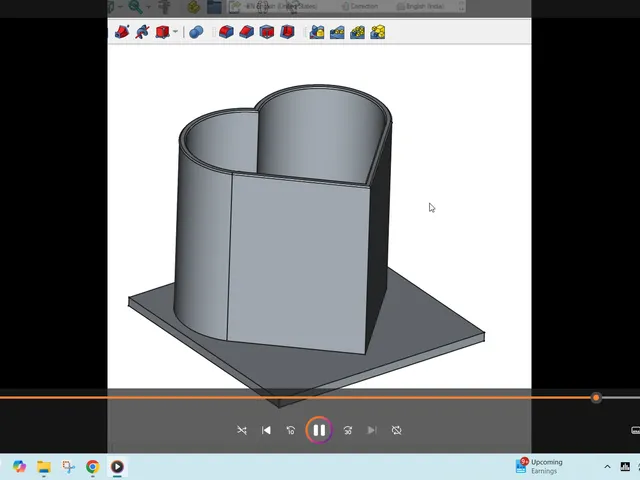640x480 pixels.
Task: Open Snipping Tool from the taskbar
Action: click(x=68, y=466)
